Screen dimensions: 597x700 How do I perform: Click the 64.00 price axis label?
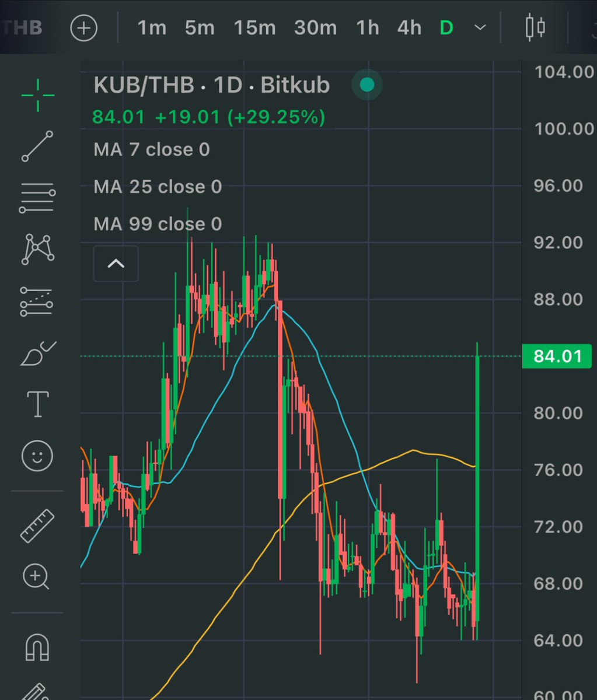coord(558,640)
